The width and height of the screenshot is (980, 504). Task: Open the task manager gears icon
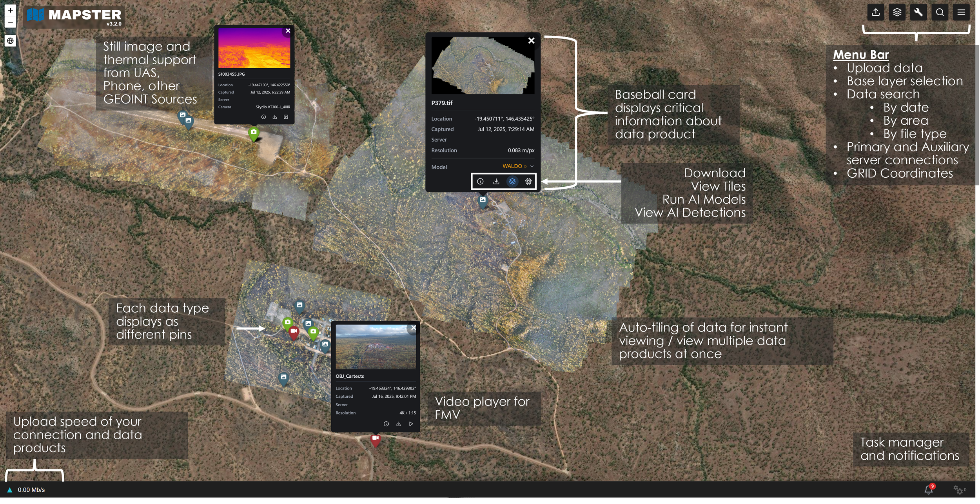click(958, 490)
